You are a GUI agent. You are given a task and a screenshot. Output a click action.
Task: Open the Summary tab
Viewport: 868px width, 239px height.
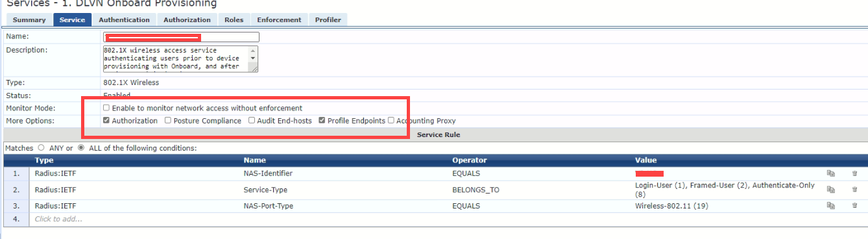pyautogui.click(x=29, y=19)
